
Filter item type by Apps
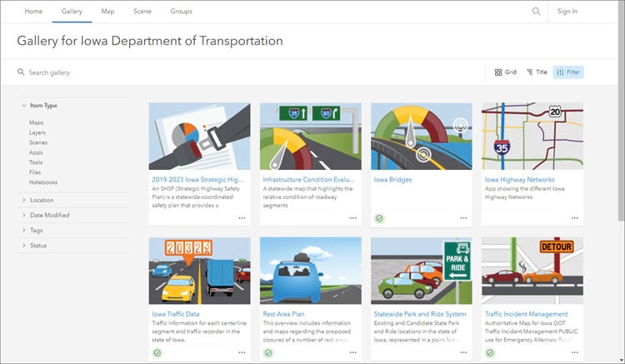[36, 152]
